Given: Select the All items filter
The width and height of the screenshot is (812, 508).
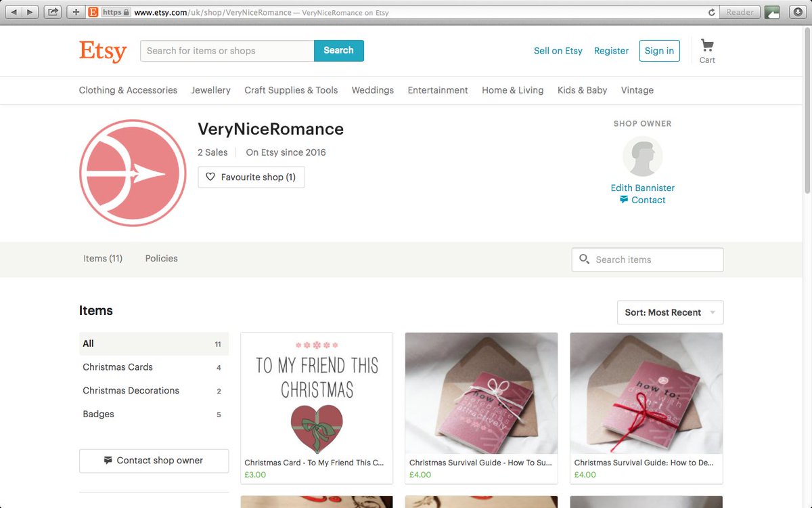Looking at the screenshot, I should pyautogui.click(x=154, y=344).
